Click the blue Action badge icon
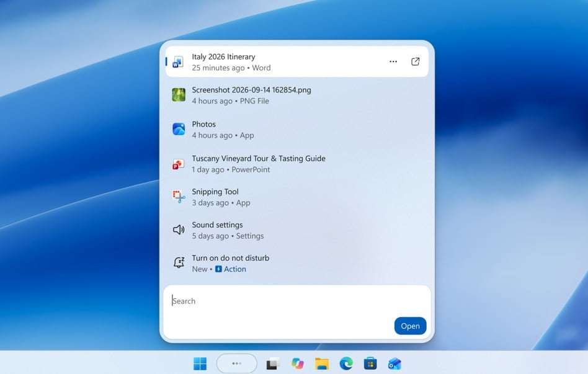Screen dimensions: 588x374 (x=218, y=269)
